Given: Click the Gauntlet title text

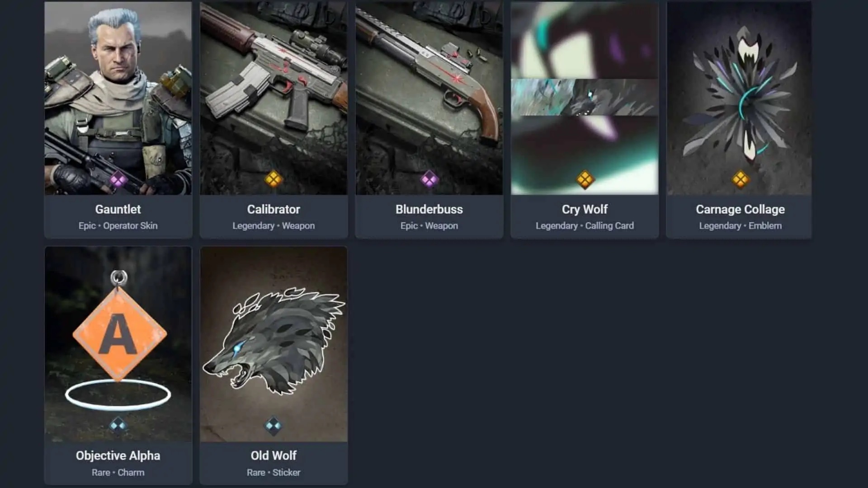Looking at the screenshot, I should pos(118,209).
